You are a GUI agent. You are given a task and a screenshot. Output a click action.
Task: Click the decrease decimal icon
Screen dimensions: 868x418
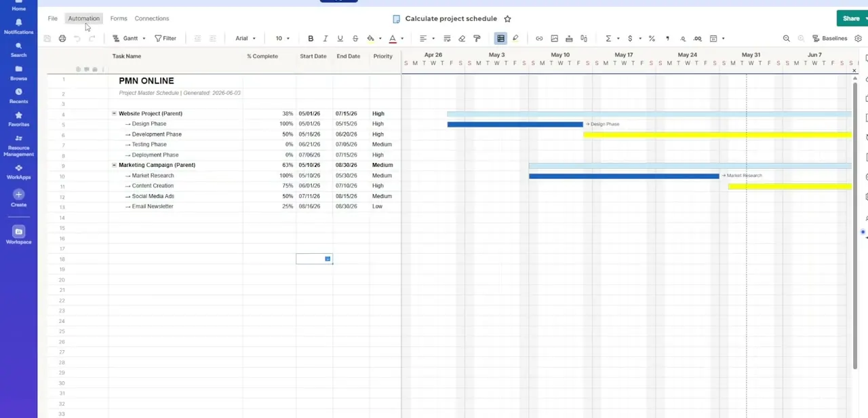tap(682, 39)
